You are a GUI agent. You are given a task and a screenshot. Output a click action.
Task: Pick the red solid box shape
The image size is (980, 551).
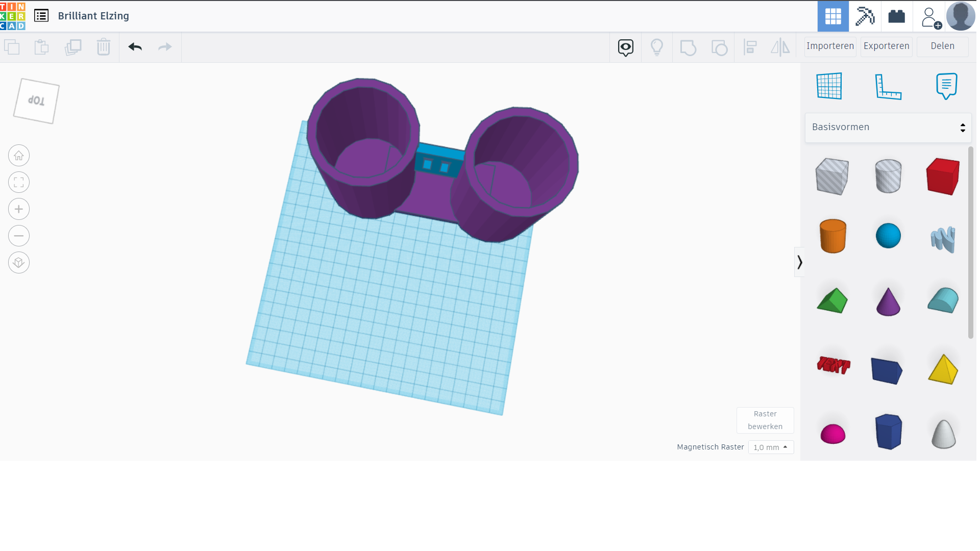[942, 177]
